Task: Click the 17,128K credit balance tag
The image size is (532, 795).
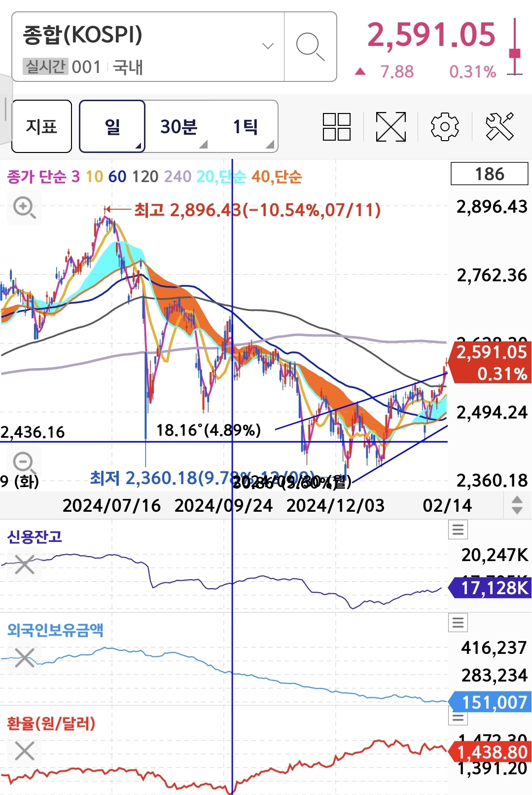Action: pos(490,588)
